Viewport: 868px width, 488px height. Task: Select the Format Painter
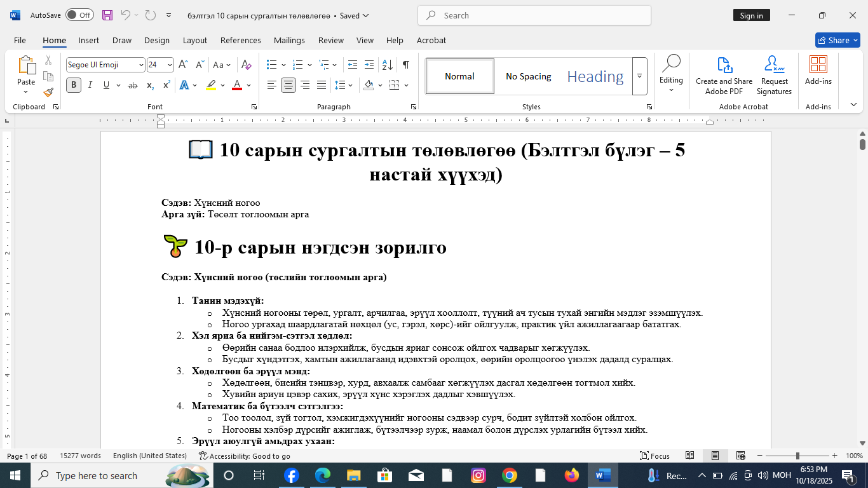[x=48, y=93]
